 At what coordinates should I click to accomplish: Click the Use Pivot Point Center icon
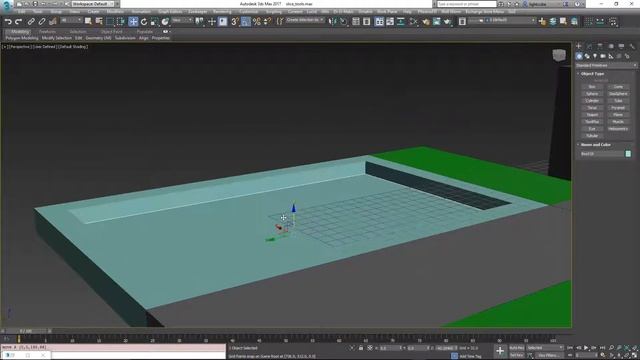point(200,22)
